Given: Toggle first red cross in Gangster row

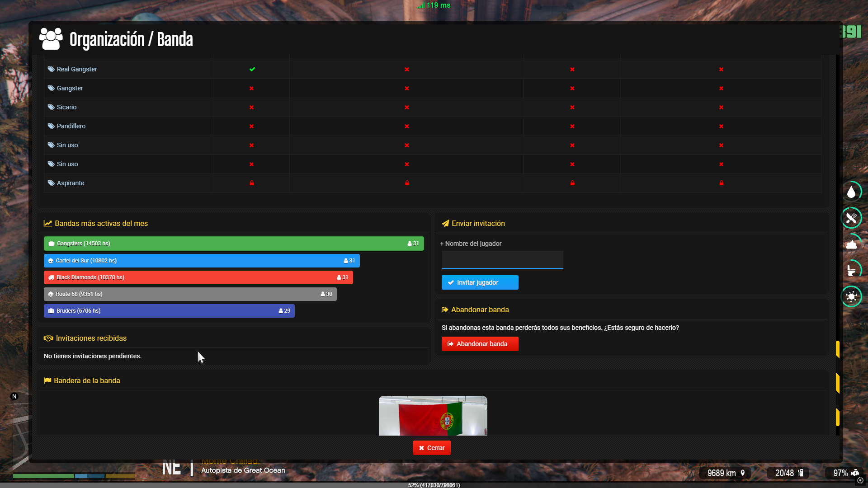Looking at the screenshot, I should coord(252,88).
